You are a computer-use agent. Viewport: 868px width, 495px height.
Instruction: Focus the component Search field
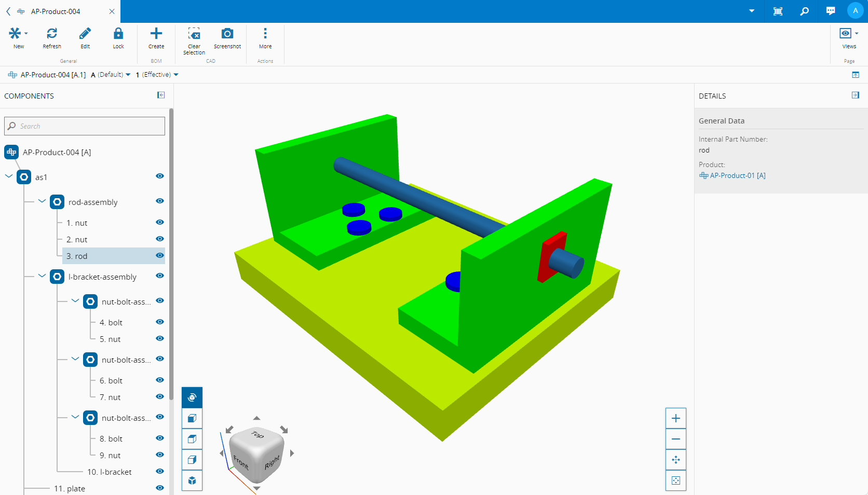click(x=85, y=126)
